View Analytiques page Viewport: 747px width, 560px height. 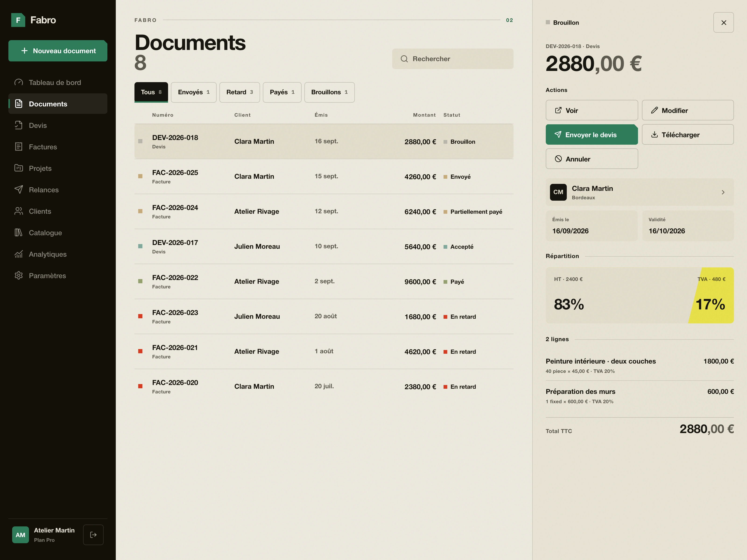(58, 254)
